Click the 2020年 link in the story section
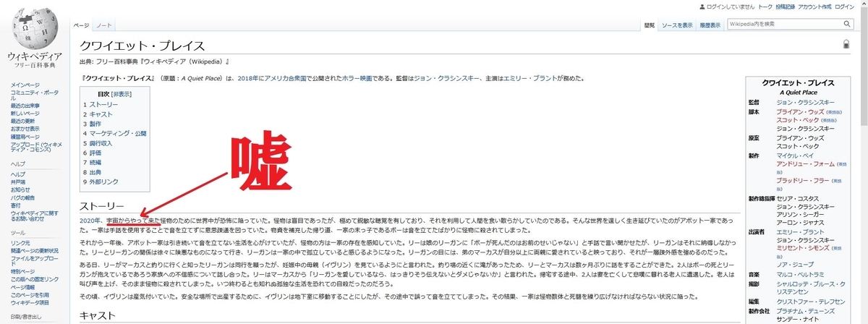The height and width of the screenshot is (324, 868). pos(90,219)
